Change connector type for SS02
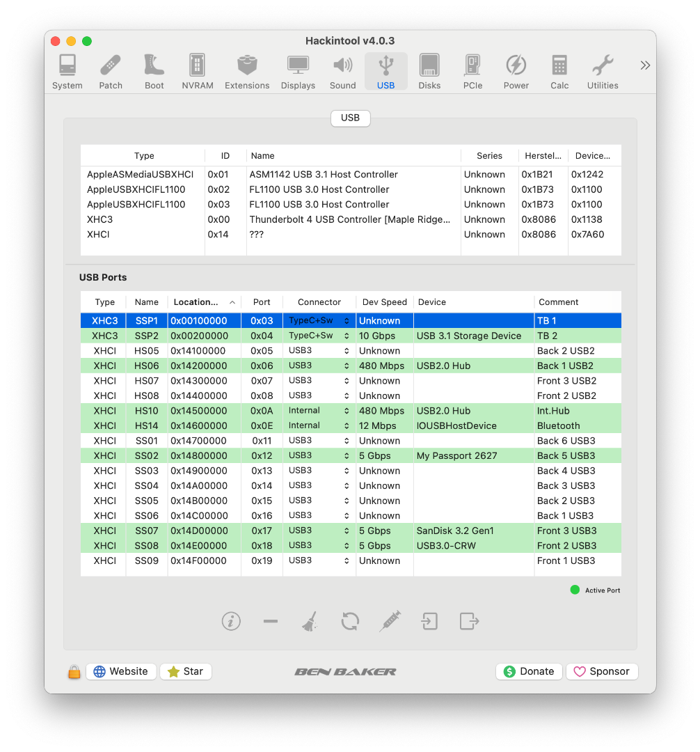Screen dimensions: 700x752 [319, 455]
